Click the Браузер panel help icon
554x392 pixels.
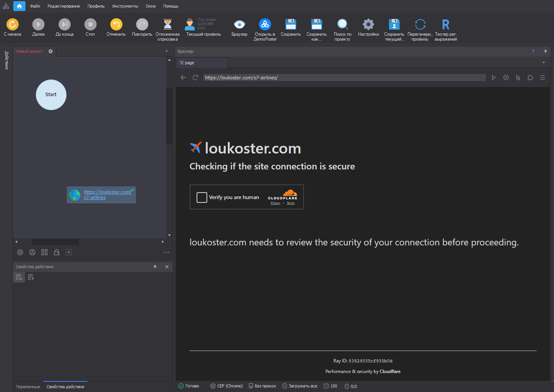click(x=533, y=51)
